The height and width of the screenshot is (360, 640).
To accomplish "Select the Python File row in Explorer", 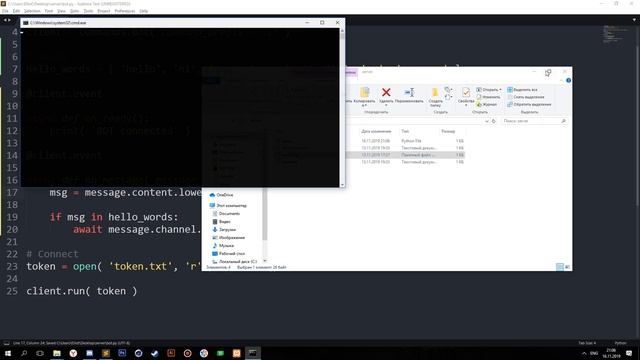I will tap(405, 141).
